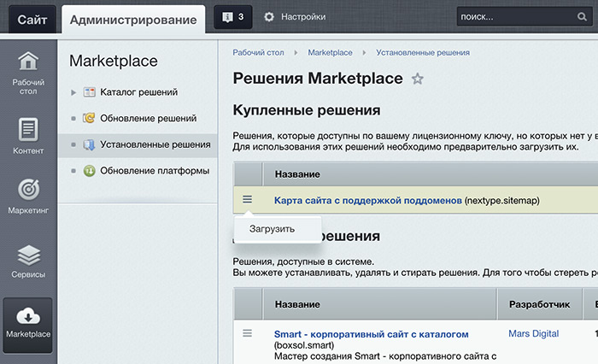Click the notifications icon showing 3

[x=233, y=17]
